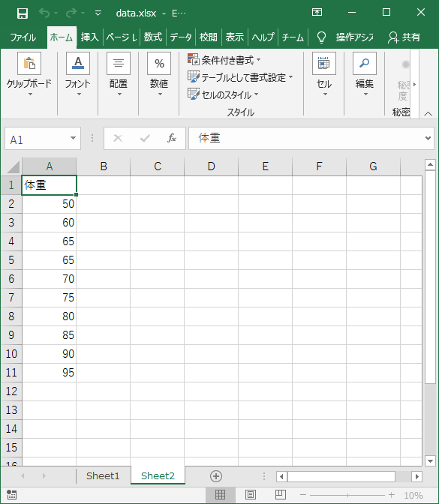Open the 表示 ribbon tab
This screenshot has height=504, width=439.
(234, 37)
